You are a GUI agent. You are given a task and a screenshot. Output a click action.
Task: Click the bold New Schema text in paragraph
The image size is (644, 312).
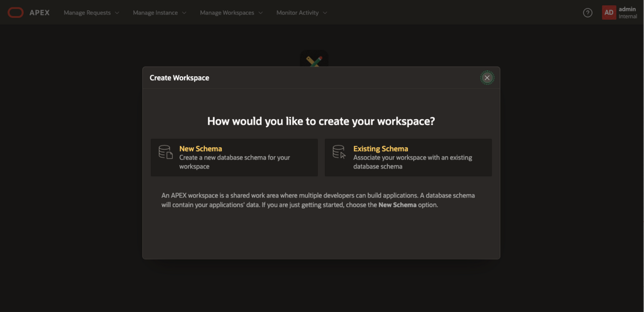(397, 205)
